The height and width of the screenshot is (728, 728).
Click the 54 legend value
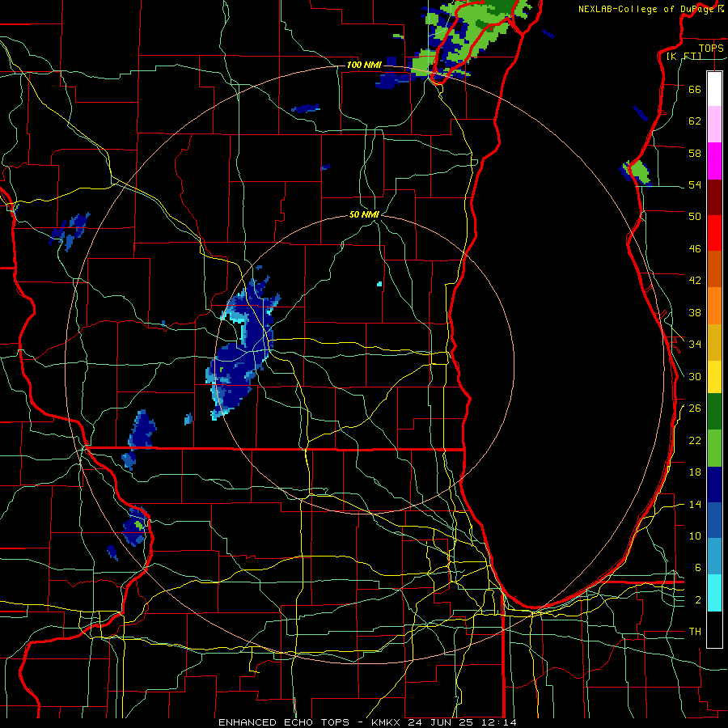pos(695,184)
